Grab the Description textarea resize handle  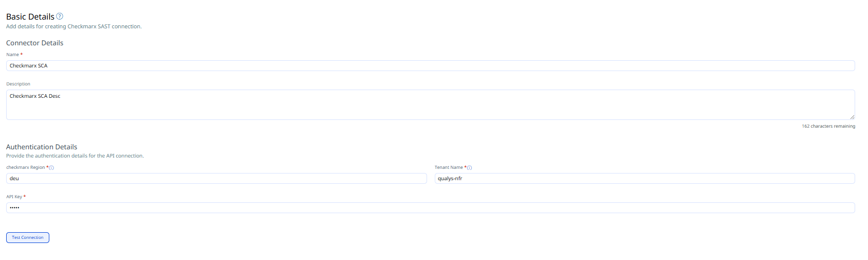[852, 117]
